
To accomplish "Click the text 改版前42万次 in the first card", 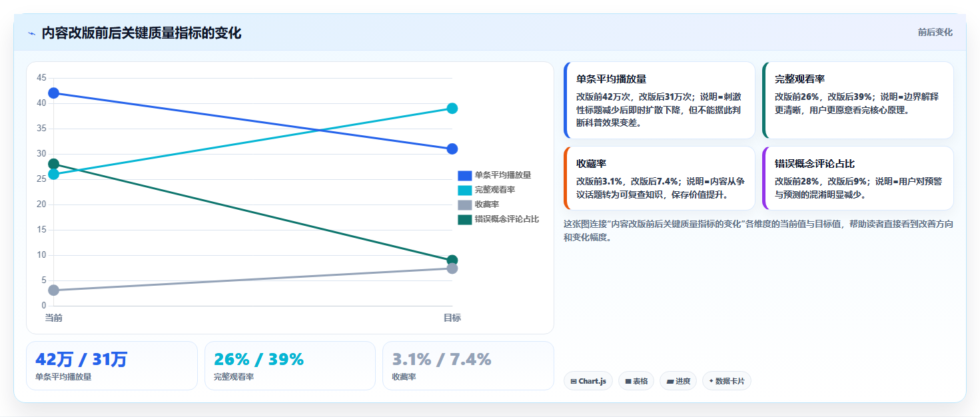I will pyautogui.click(x=605, y=97).
